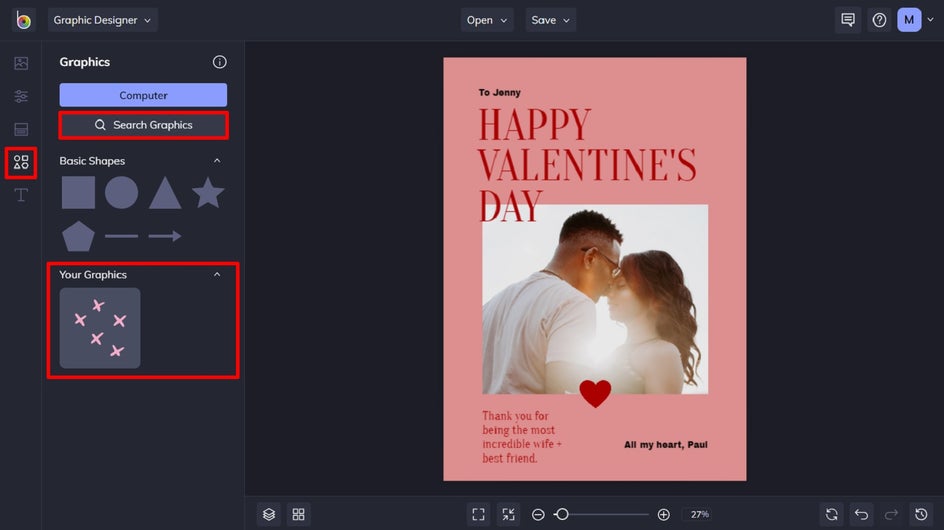Collapse the Basic Shapes section
Screen dimensions: 944x530
(217, 161)
